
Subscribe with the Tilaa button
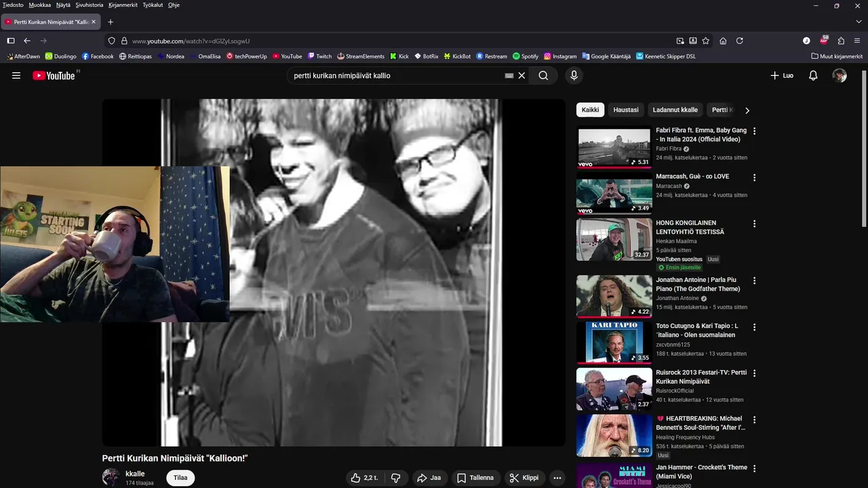click(180, 478)
